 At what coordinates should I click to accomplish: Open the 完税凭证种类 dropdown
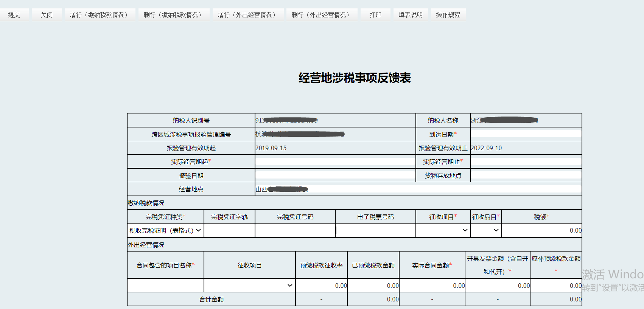pyautogui.click(x=165, y=230)
